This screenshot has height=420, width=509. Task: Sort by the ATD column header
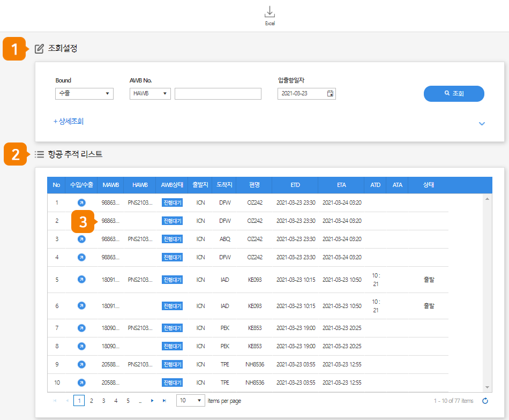tap(375, 185)
